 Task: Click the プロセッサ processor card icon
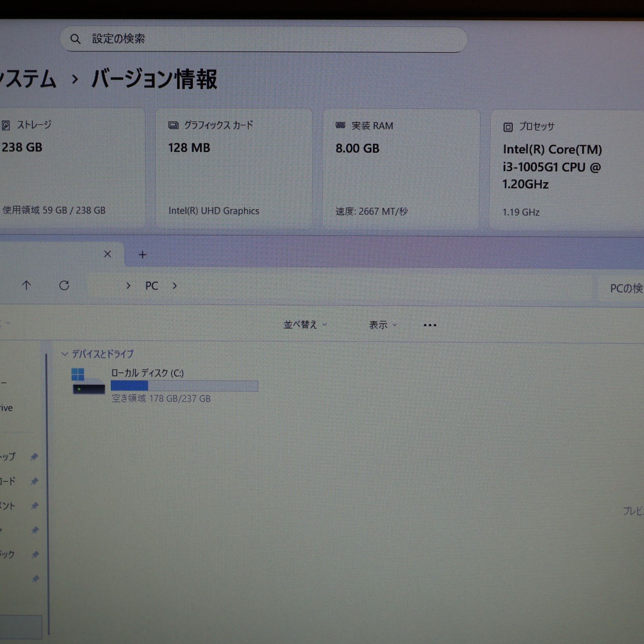pos(508,126)
